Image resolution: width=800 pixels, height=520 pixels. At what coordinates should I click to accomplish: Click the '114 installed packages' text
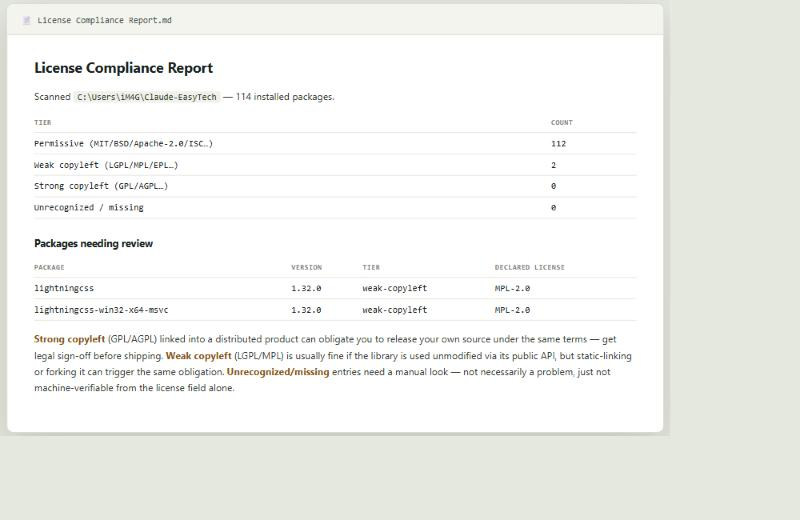click(x=285, y=97)
